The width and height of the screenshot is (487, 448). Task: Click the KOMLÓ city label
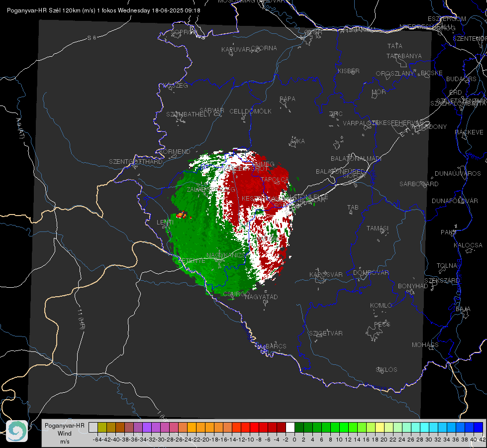381,306
